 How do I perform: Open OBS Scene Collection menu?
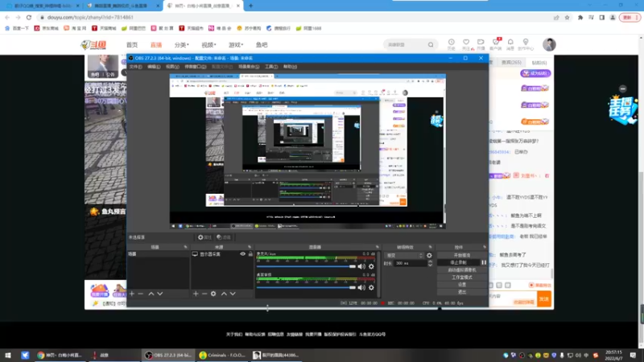249,67
